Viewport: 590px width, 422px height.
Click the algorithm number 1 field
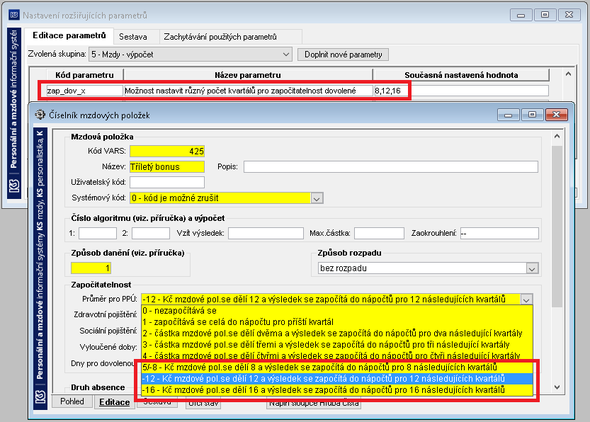pos(97,233)
